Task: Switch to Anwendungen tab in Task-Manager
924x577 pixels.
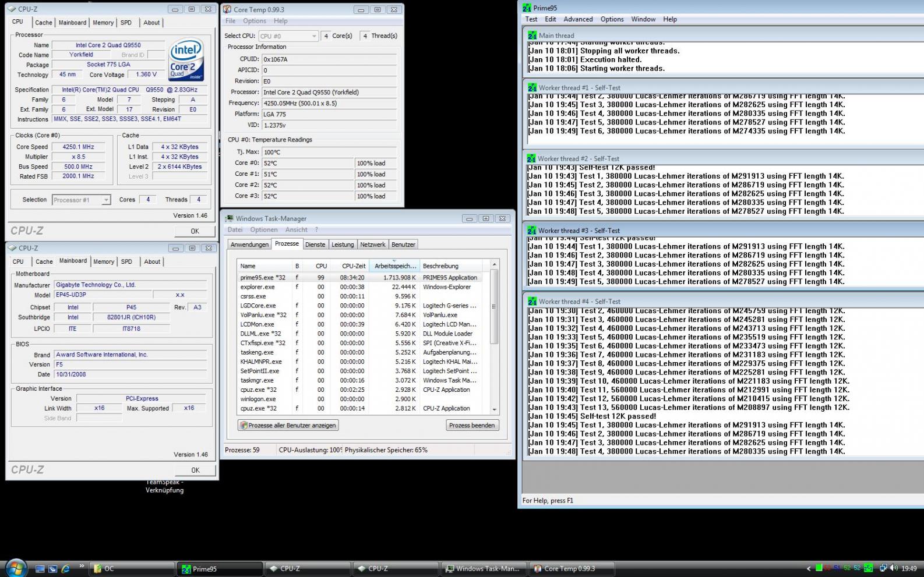Action: pos(249,245)
